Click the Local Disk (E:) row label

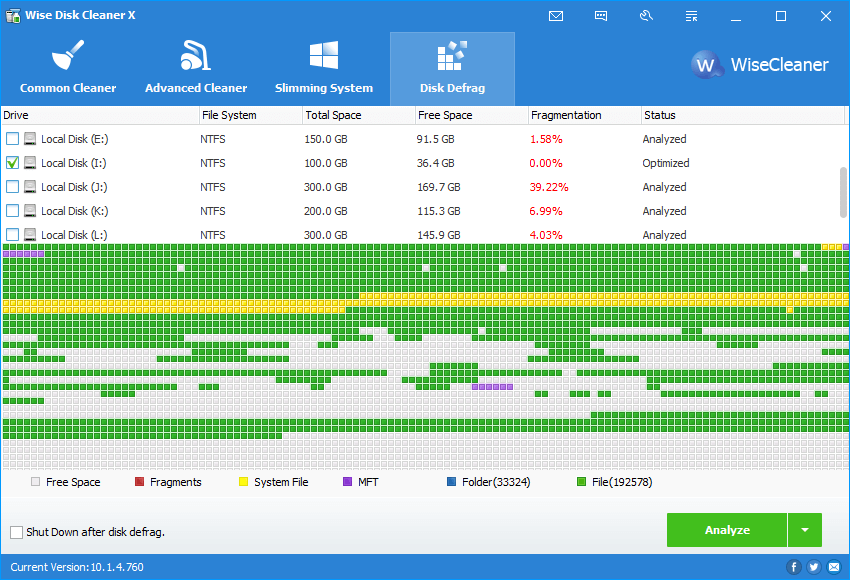pyautogui.click(x=75, y=139)
